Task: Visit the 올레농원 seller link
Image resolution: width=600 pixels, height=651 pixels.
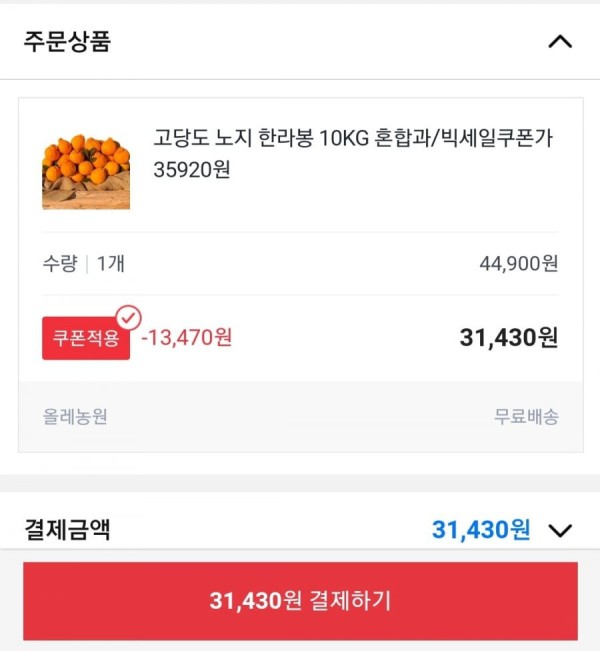Action: pyautogui.click(x=75, y=416)
